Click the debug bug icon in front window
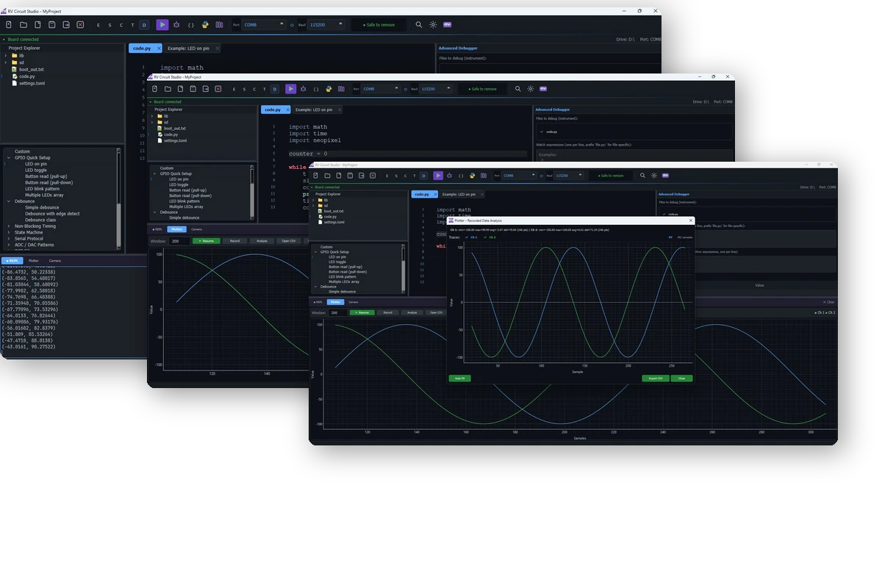Viewport: 882px width, 588px height. tap(449, 176)
